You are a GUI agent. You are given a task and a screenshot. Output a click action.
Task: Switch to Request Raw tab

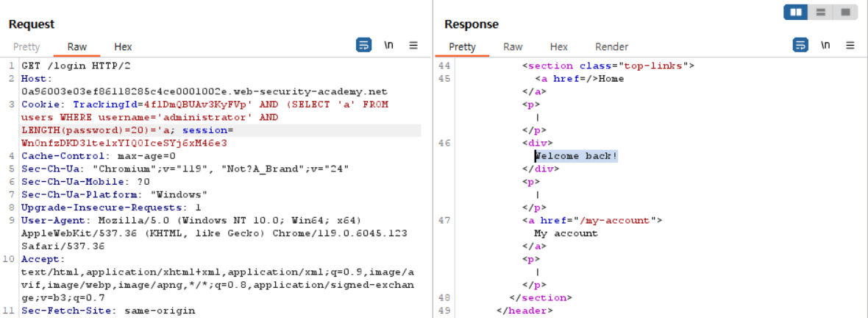point(77,47)
